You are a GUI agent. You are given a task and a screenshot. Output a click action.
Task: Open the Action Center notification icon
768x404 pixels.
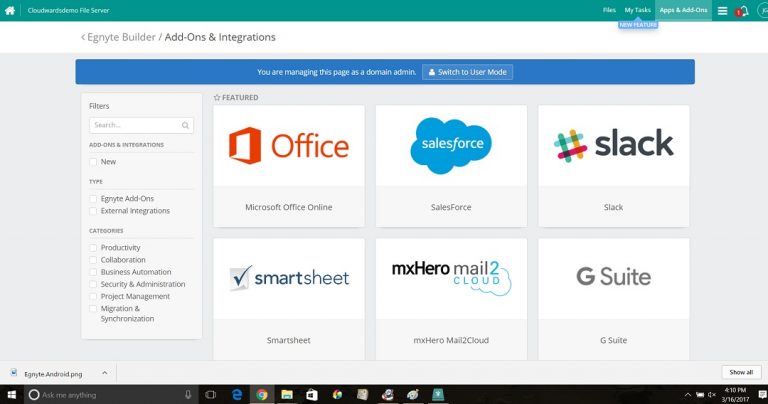762,395
